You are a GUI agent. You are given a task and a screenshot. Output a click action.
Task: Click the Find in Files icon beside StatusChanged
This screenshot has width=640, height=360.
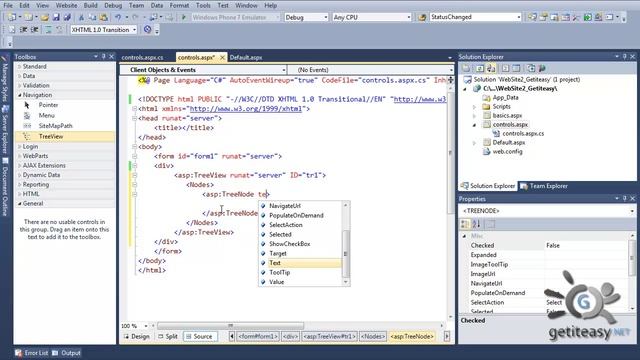[422, 17]
